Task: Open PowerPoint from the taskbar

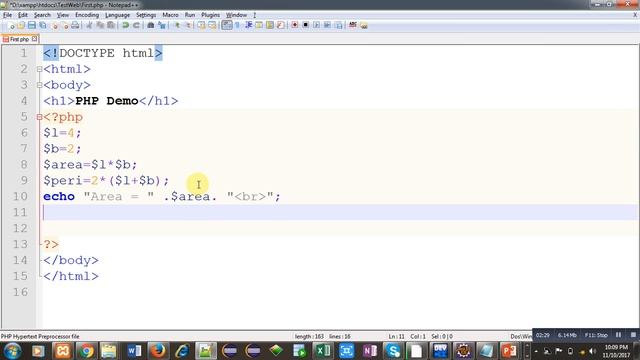Action: [509, 351]
